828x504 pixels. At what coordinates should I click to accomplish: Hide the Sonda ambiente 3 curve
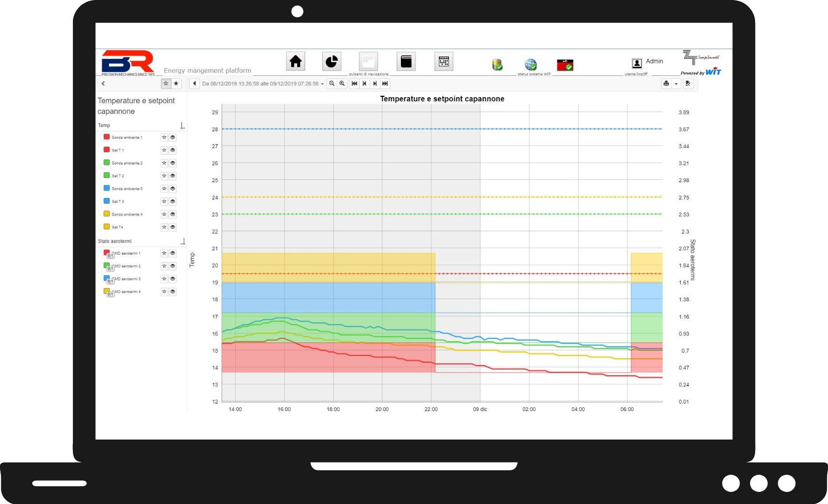coord(173,189)
